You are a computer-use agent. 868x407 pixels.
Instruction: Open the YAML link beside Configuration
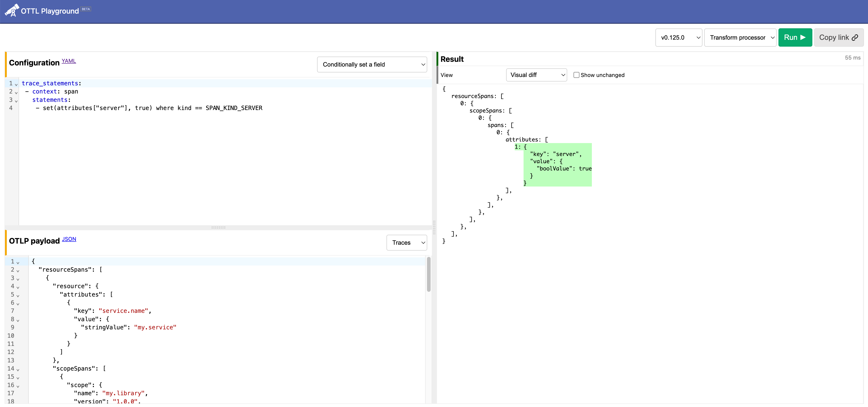[69, 61]
